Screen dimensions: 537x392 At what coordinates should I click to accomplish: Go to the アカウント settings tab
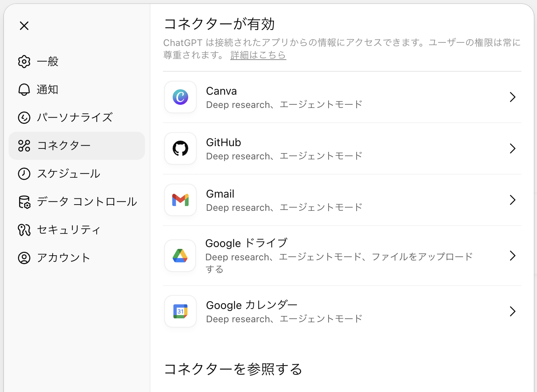tap(64, 258)
